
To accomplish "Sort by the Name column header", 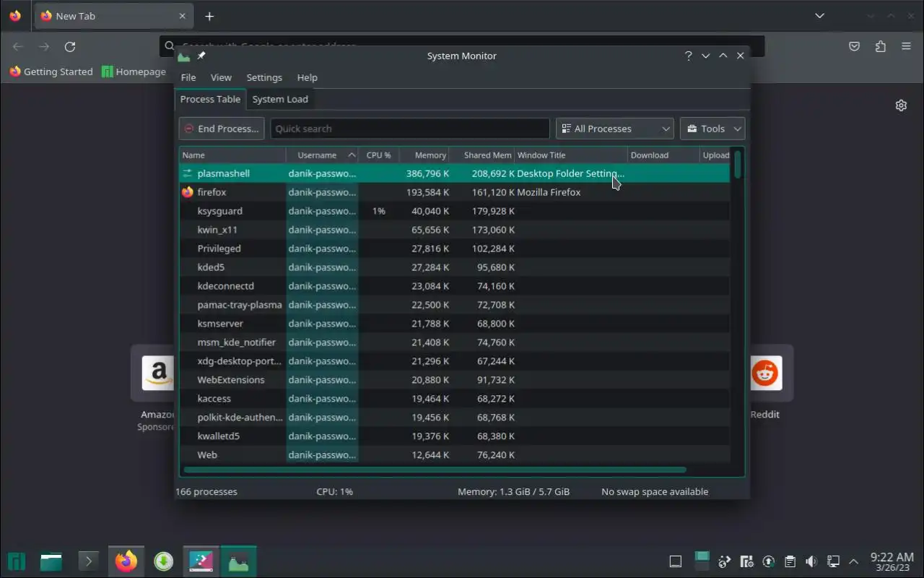I will click(232, 155).
